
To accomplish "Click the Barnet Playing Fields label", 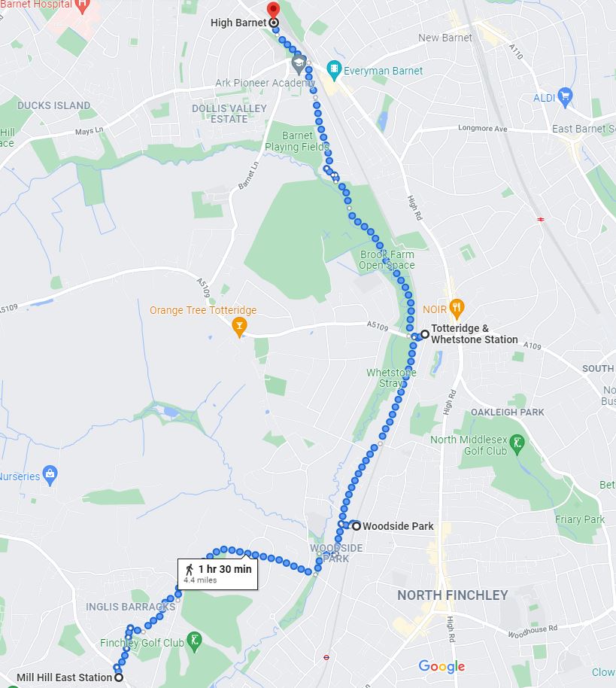I will pos(297,142).
